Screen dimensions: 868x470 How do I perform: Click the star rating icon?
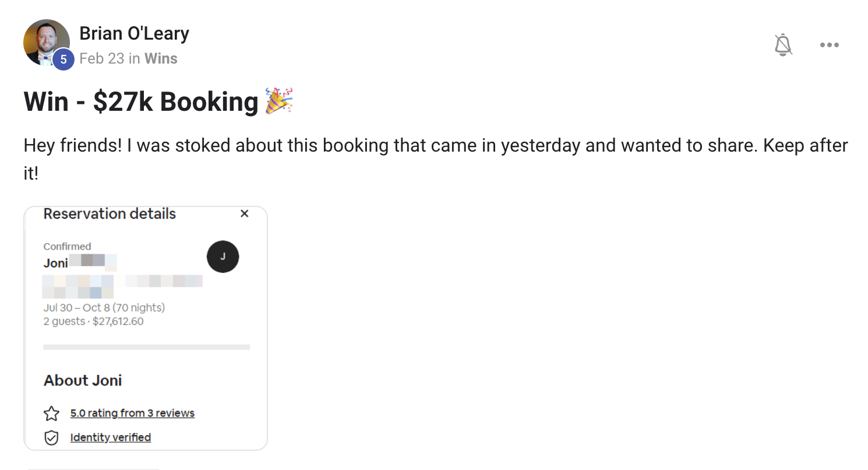[x=52, y=414]
